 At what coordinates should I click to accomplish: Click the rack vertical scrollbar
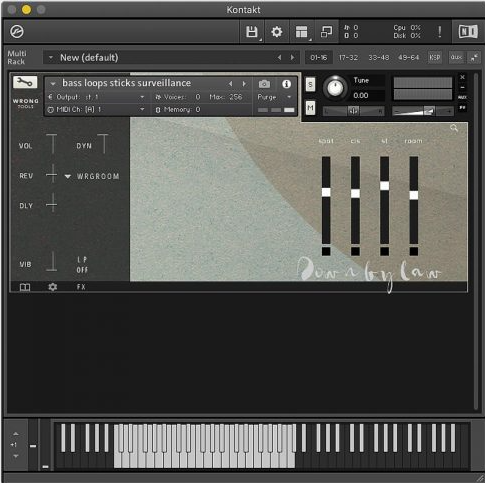coord(476,242)
